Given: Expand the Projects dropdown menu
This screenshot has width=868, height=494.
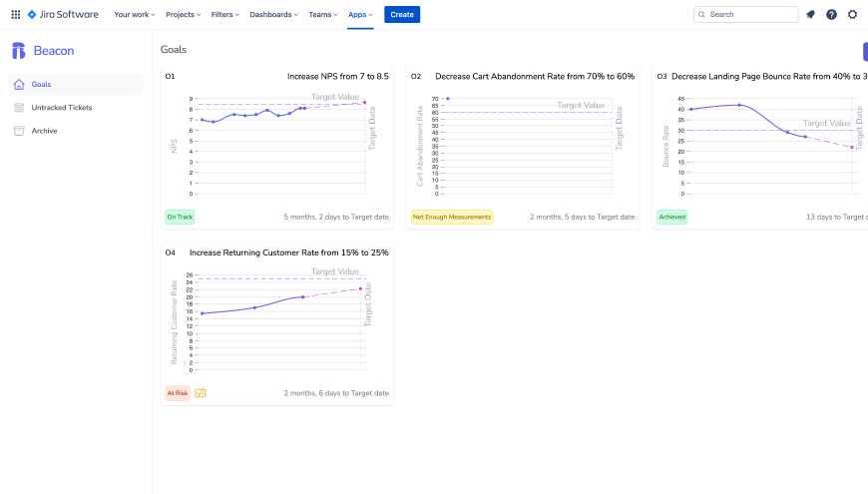Looking at the screenshot, I should (183, 15).
